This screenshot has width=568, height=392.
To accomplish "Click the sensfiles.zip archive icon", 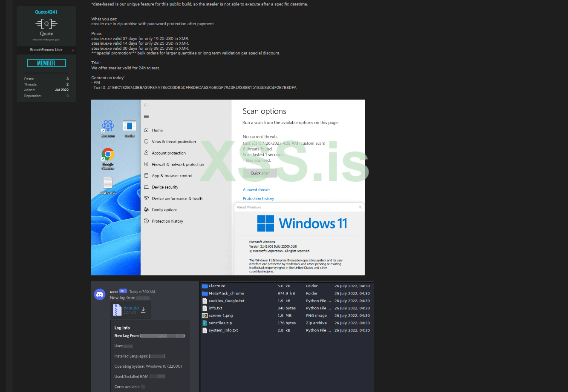I will tap(205, 323).
